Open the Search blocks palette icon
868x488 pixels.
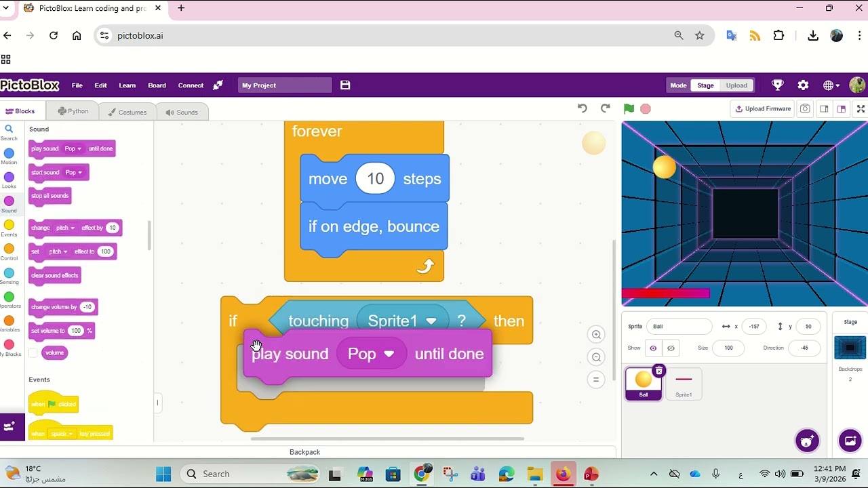pos(9,132)
